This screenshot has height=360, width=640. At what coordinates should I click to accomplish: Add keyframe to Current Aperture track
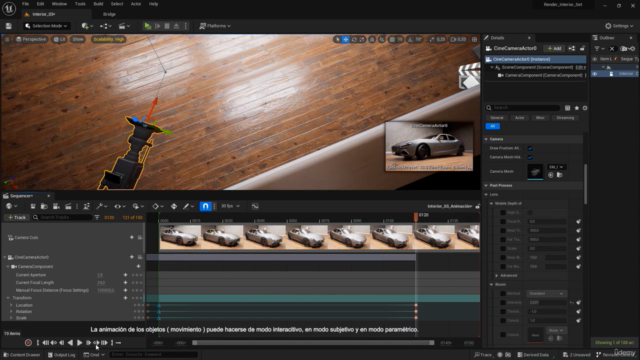(x=125, y=275)
